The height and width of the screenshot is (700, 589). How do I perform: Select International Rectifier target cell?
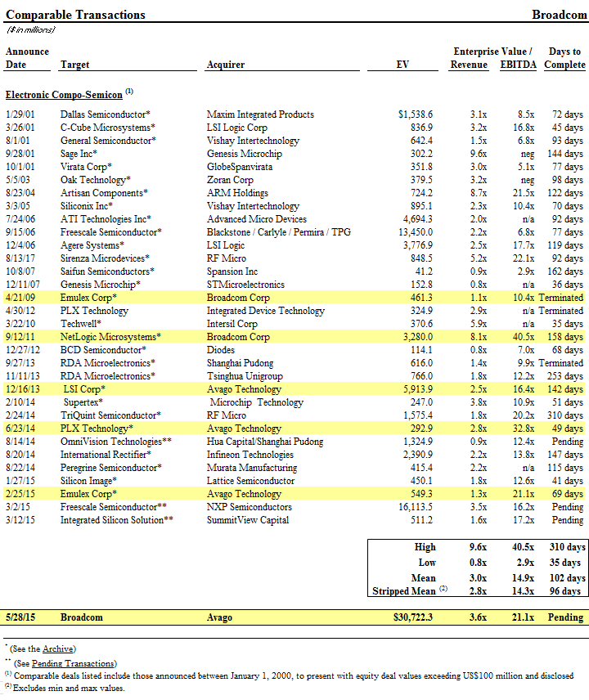106,455
